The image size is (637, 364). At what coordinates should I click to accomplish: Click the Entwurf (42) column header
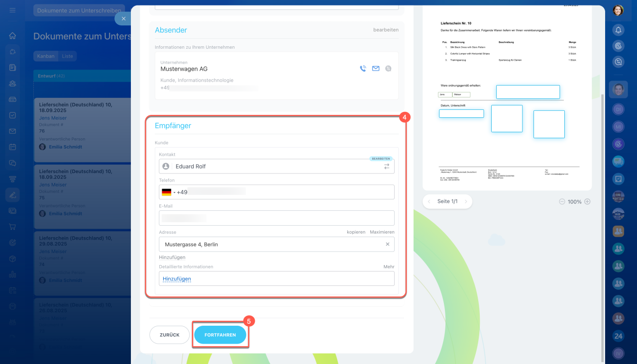pos(82,76)
